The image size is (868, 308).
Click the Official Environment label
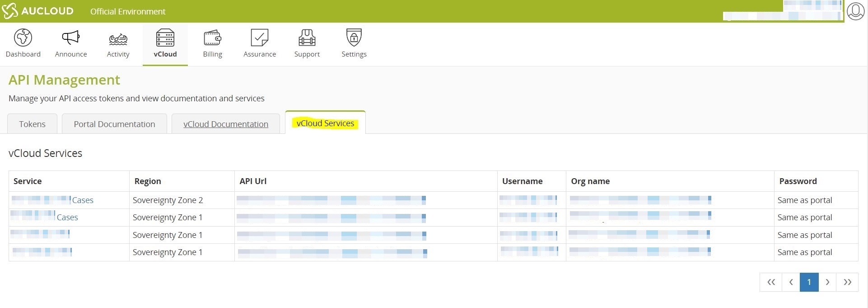tap(128, 11)
